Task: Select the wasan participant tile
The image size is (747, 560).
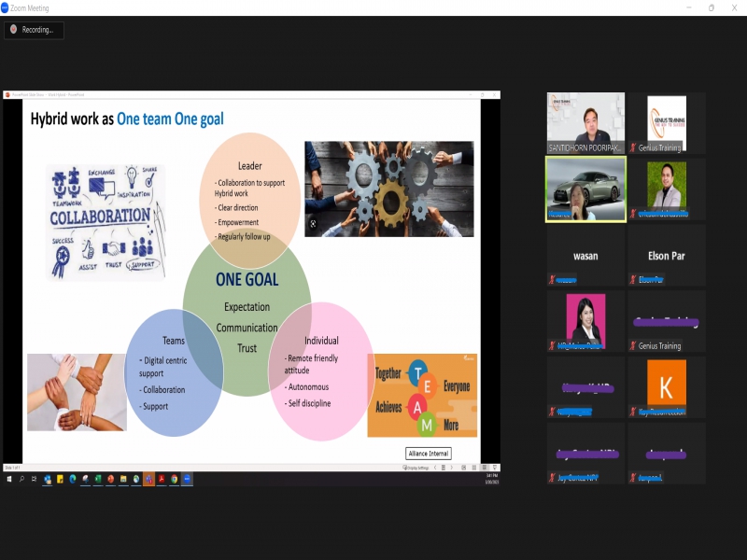Action: [585, 255]
